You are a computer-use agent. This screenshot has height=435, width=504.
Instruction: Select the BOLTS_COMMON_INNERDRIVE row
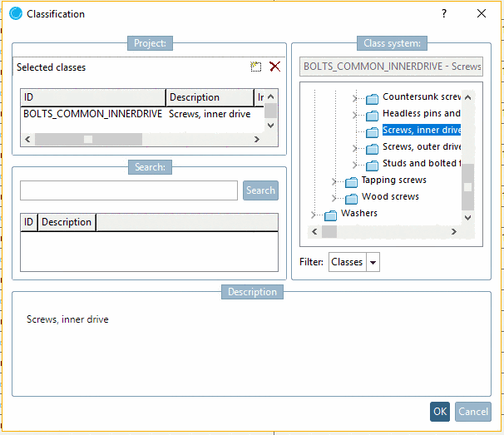pyautogui.click(x=92, y=114)
